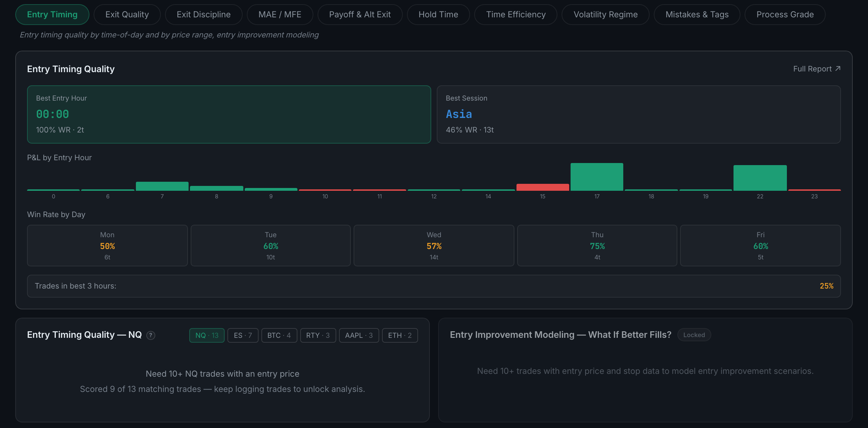Open the MAE / MFE tab
Viewport: 868px width, 428px height.
pyautogui.click(x=280, y=15)
